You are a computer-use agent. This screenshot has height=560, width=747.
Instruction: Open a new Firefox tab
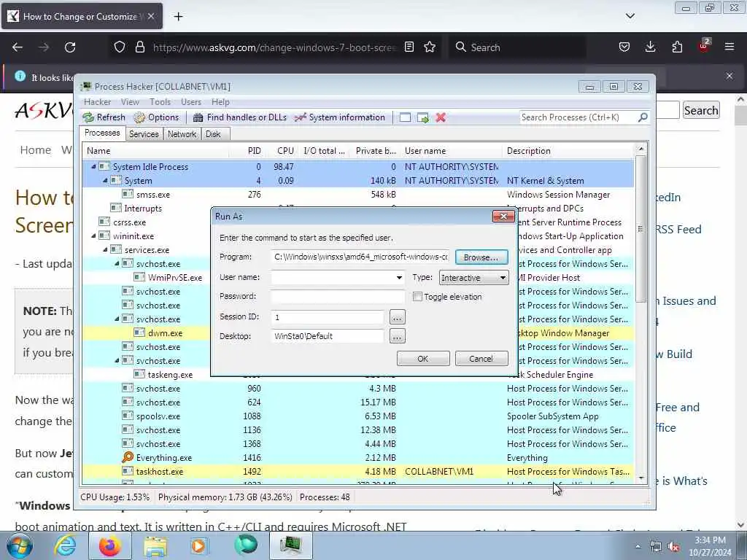click(x=178, y=17)
